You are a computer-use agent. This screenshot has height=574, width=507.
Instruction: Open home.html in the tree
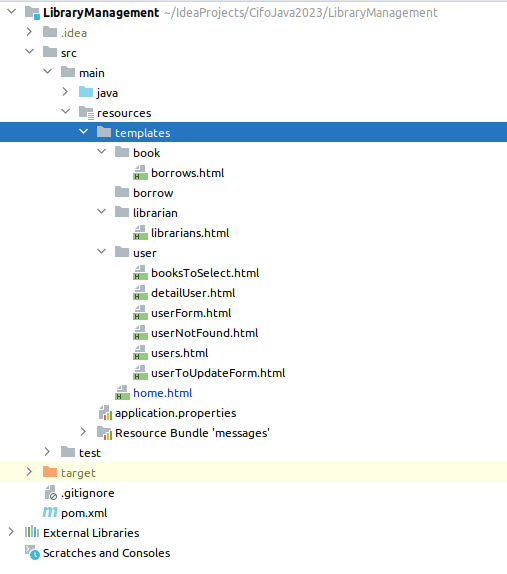[x=163, y=393]
